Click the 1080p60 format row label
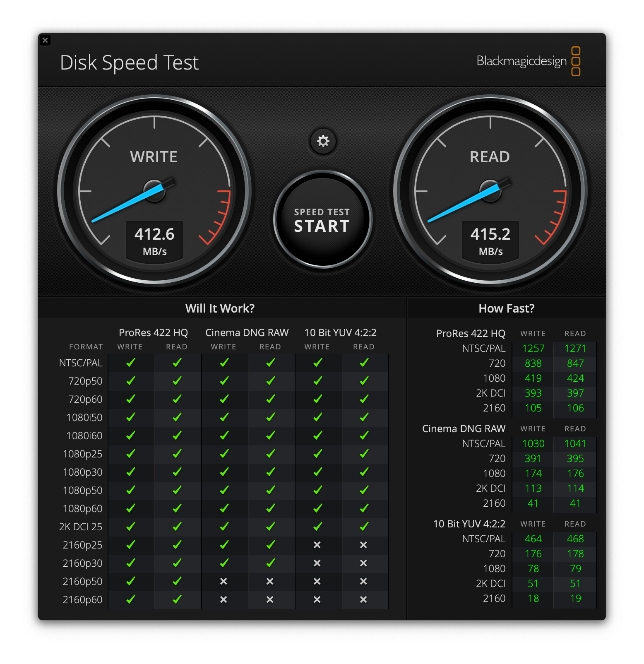This screenshot has width=644, height=664. (82, 508)
